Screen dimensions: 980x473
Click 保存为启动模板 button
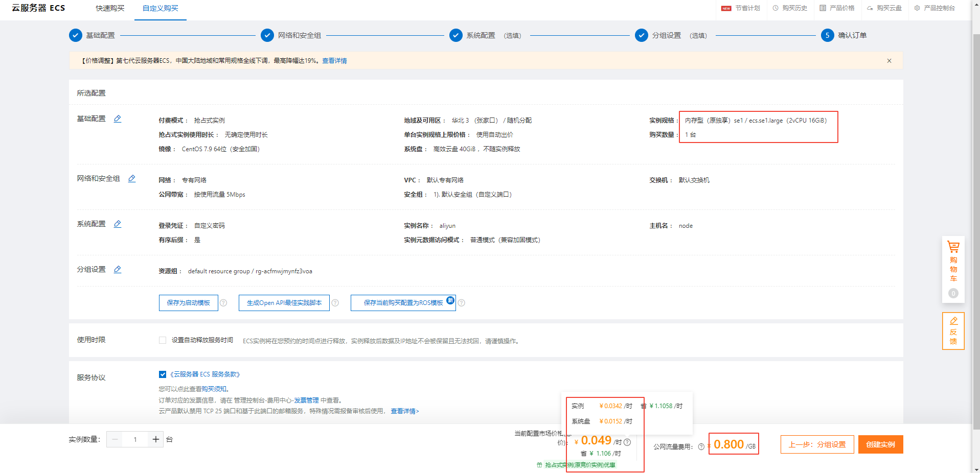coord(189,303)
